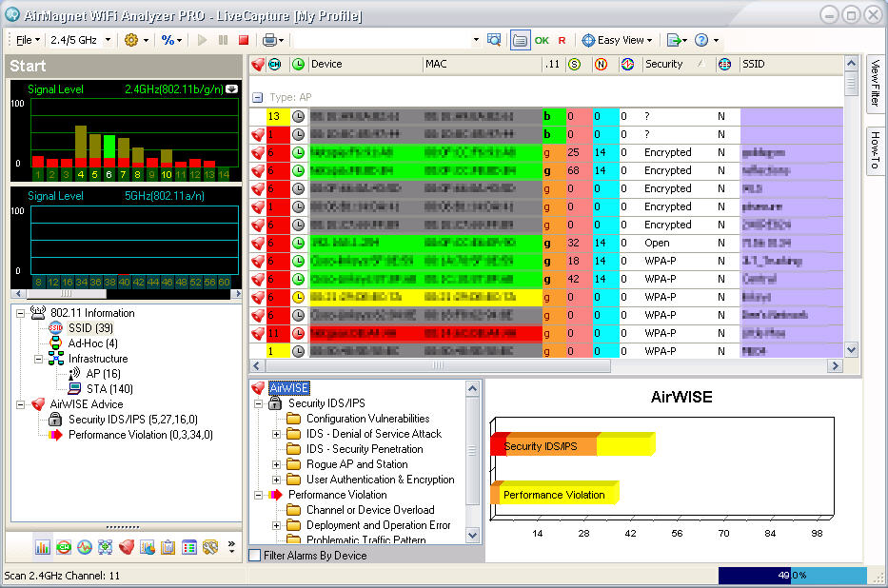Select Channel or Device Overload folder

(x=370, y=511)
